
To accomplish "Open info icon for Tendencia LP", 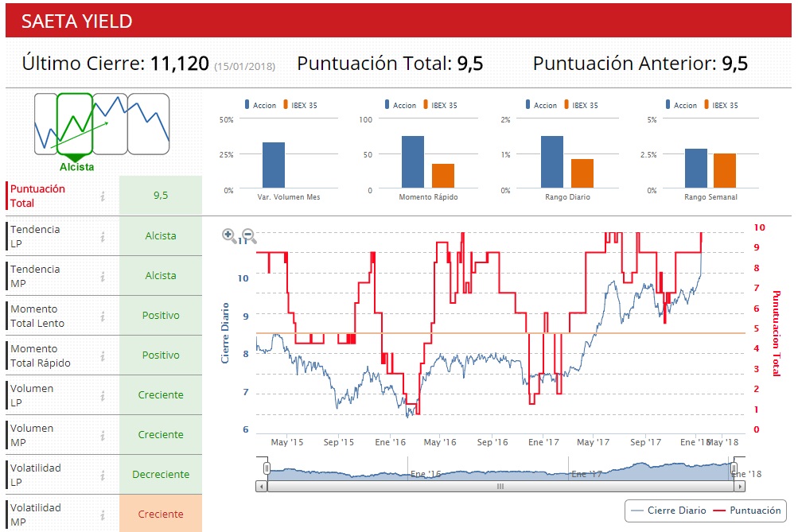I will click(x=103, y=236).
